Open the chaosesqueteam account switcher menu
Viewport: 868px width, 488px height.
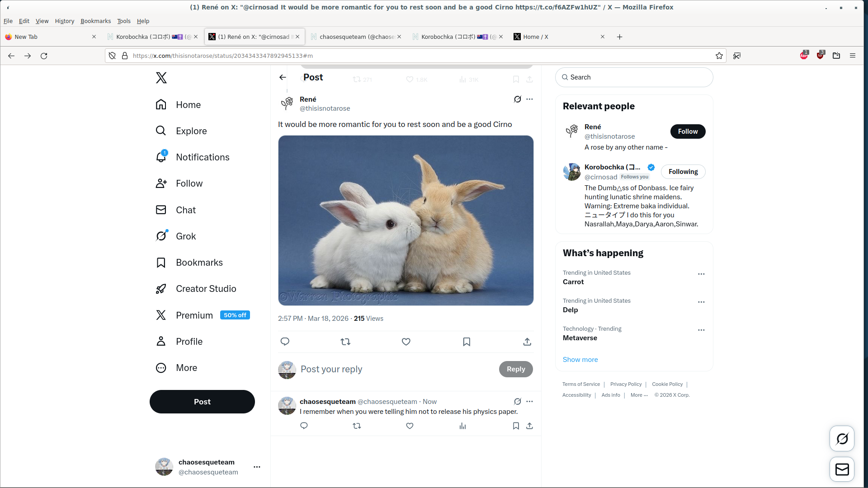[x=257, y=467]
